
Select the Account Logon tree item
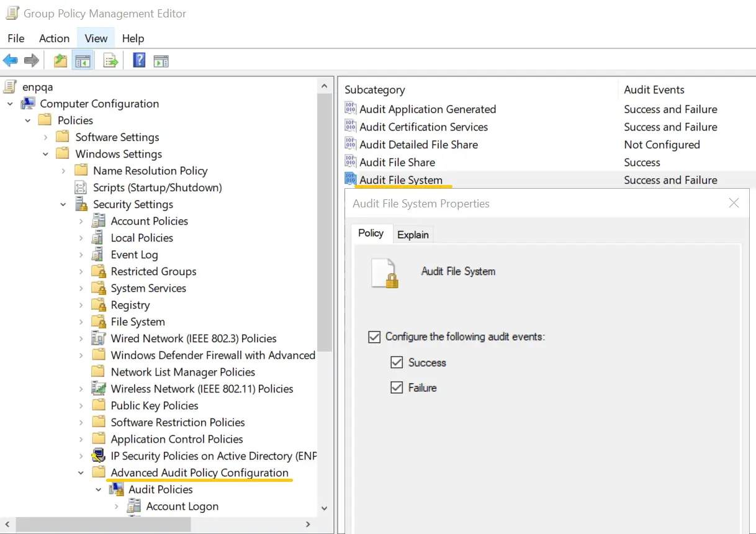pos(182,506)
